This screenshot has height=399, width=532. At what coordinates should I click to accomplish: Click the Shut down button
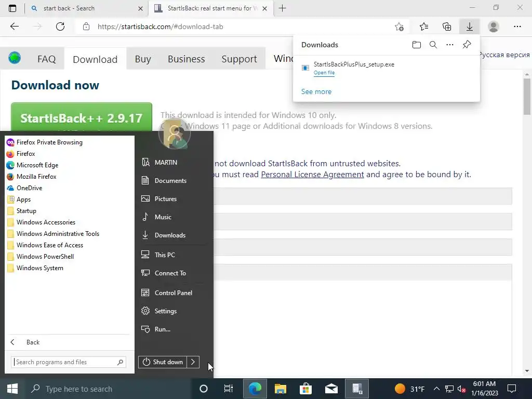163,362
